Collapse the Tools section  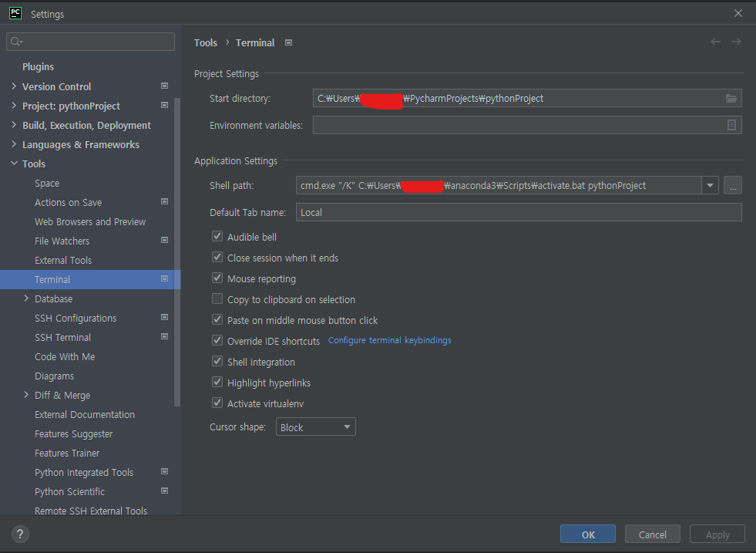(x=14, y=164)
